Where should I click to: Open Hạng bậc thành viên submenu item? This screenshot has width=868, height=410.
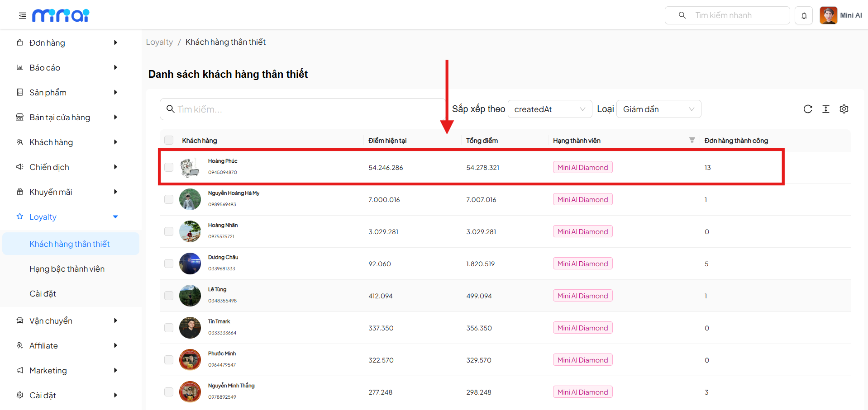click(x=67, y=269)
